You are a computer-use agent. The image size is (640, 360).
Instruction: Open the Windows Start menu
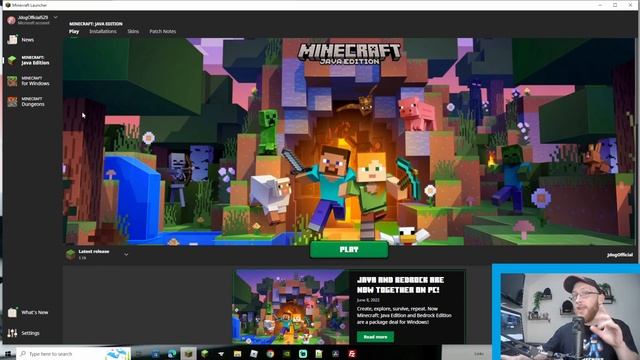point(7,353)
